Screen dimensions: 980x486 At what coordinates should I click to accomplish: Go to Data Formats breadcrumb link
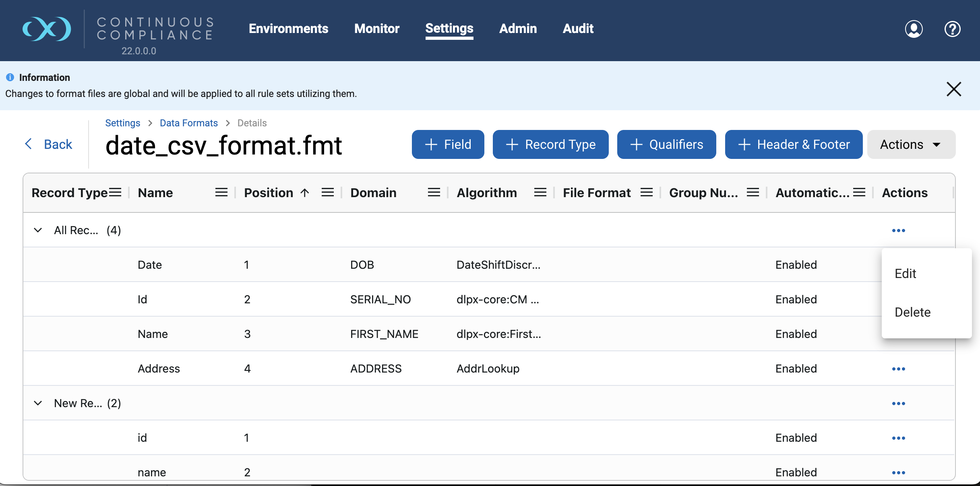point(189,123)
